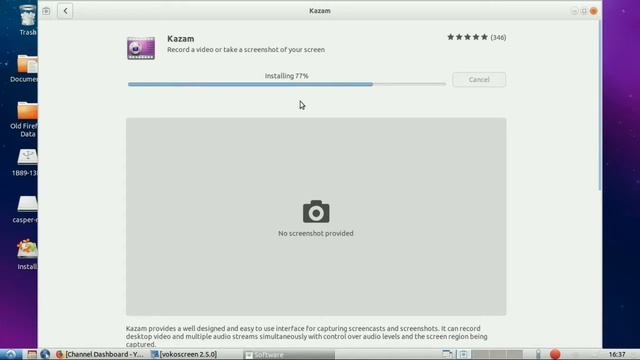This screenshot has width=640, height=360.
Task: Open the 1889-13 USB drive icon
Action: [x=25, y=162]
